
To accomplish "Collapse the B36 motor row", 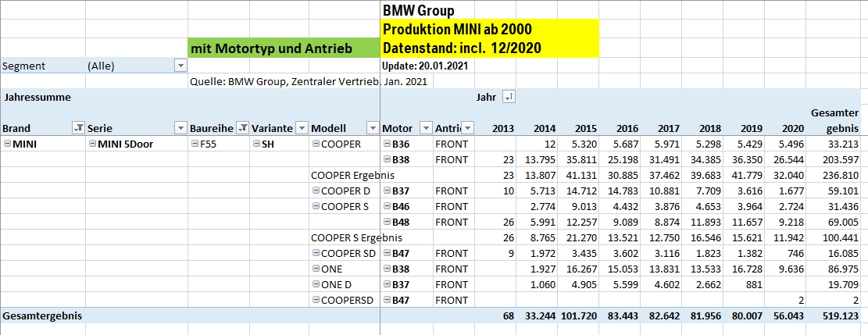I will [387, 144].
